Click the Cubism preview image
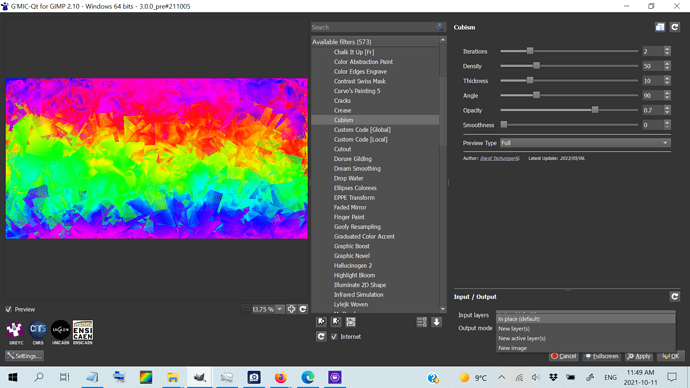The height and width of the screenshot is (388, 690). pos(157,158)
